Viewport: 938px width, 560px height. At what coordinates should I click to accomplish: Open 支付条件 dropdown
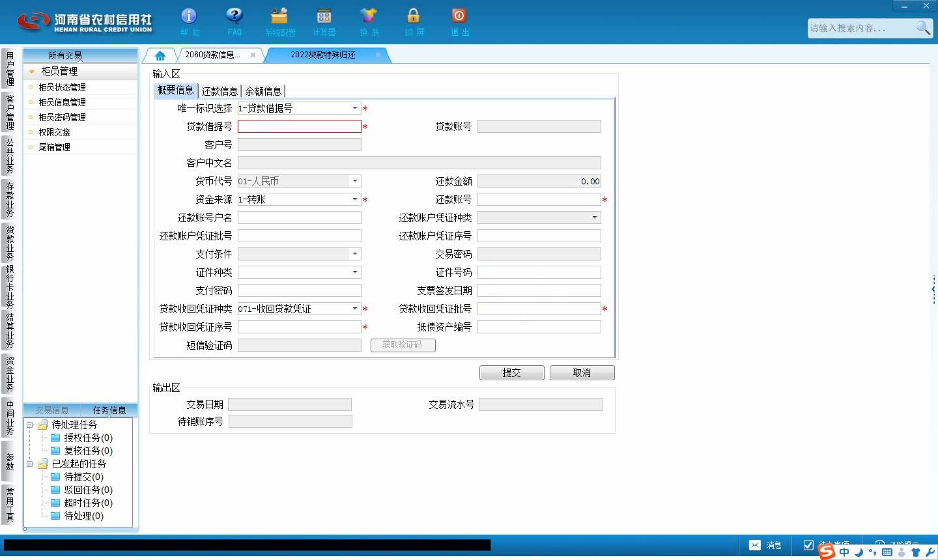point(355,254)
